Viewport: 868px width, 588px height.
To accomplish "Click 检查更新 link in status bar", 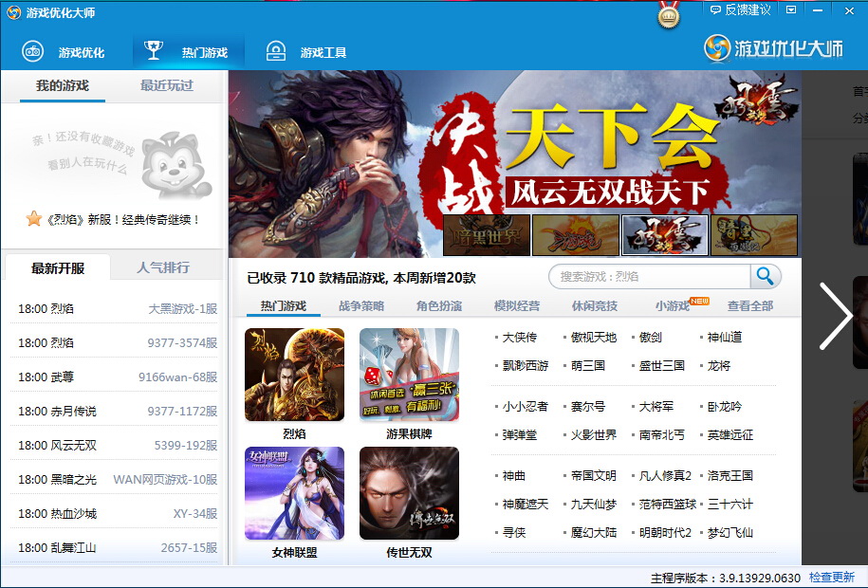I will pyautogui.click(x=831, y=577).
